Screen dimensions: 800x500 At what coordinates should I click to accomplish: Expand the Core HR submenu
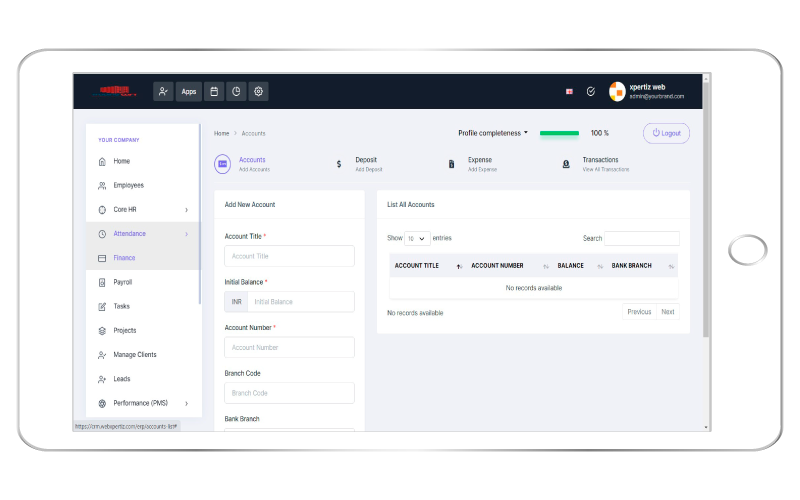pos(186,210)
